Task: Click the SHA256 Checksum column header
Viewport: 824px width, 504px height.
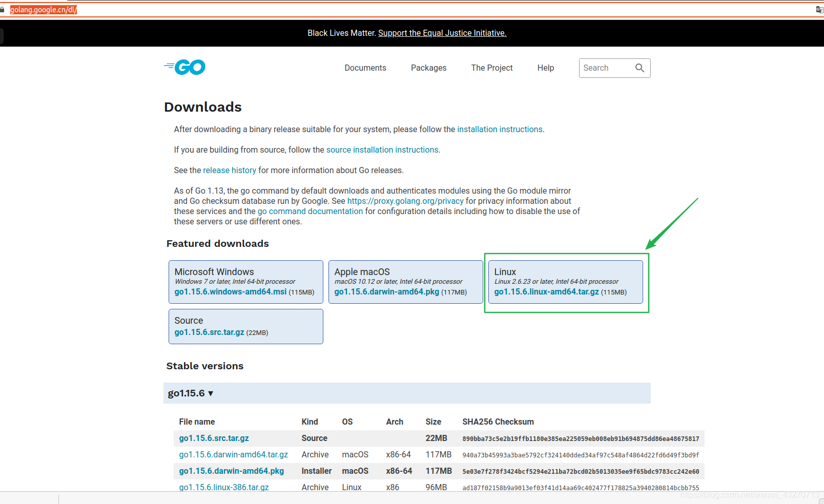Action: pos(498,422)
